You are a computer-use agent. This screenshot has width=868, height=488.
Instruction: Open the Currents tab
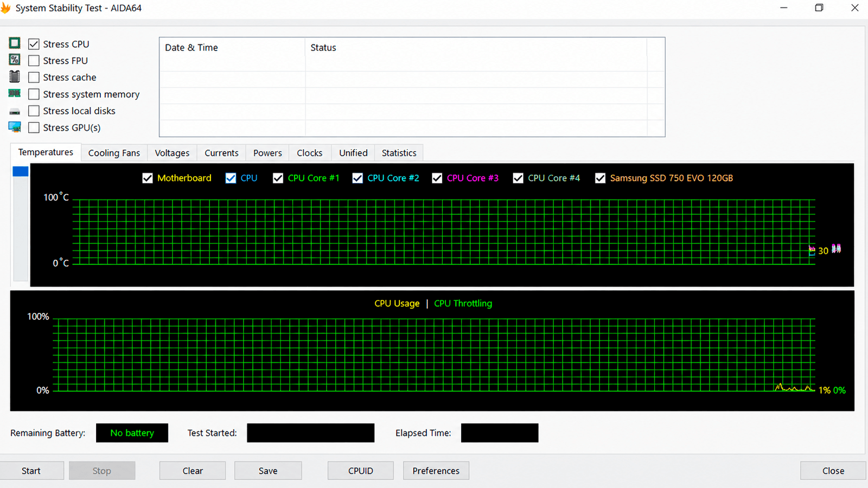(x=221, y=153)
